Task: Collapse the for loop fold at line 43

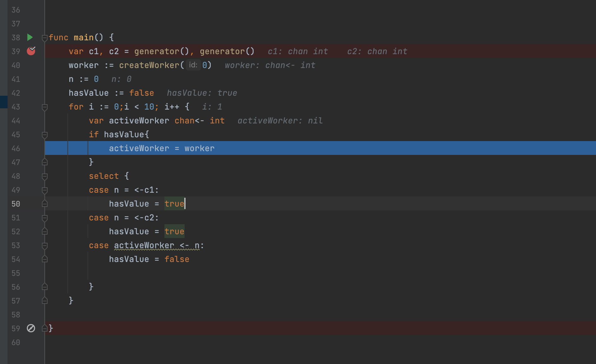Action: [45, 107]
